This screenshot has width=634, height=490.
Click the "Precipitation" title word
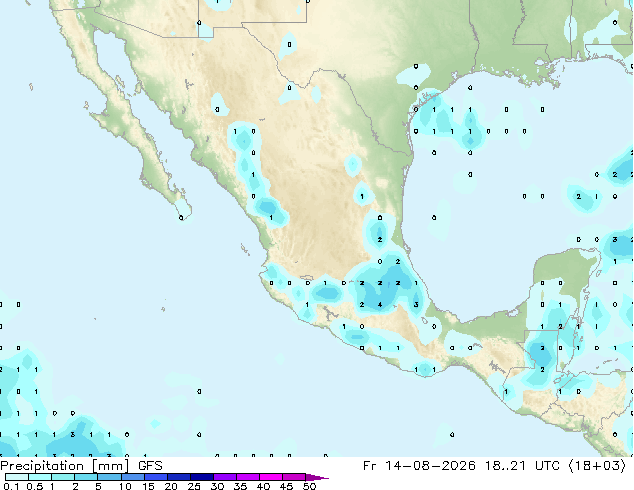pyautogui.click(x=42, y=466)
